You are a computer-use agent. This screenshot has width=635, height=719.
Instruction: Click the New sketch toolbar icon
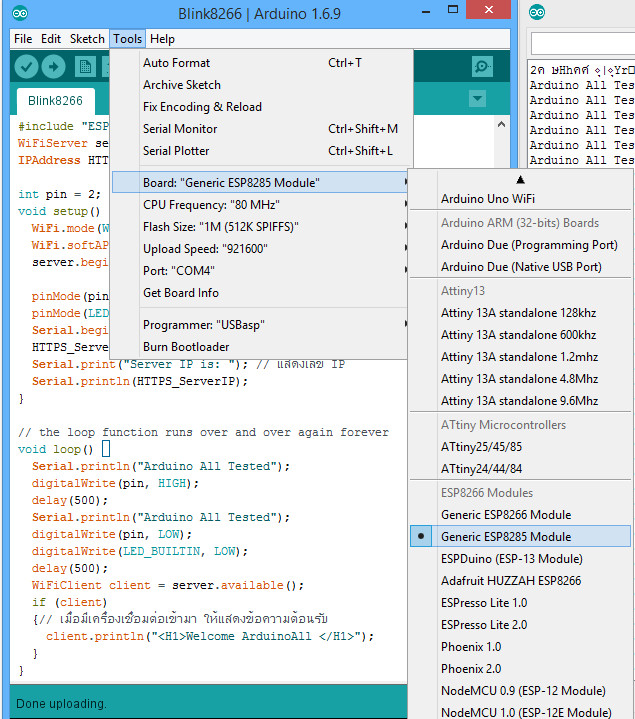pyautogui.click(x=85, y=67)
